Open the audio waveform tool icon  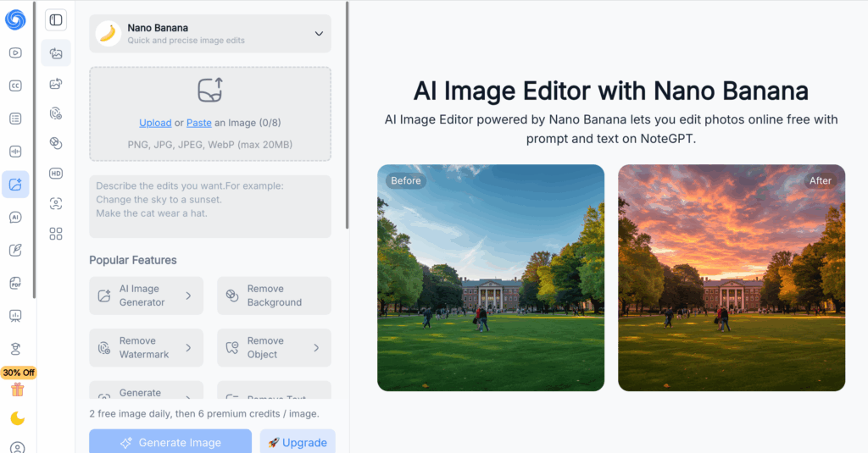(15, 152)
